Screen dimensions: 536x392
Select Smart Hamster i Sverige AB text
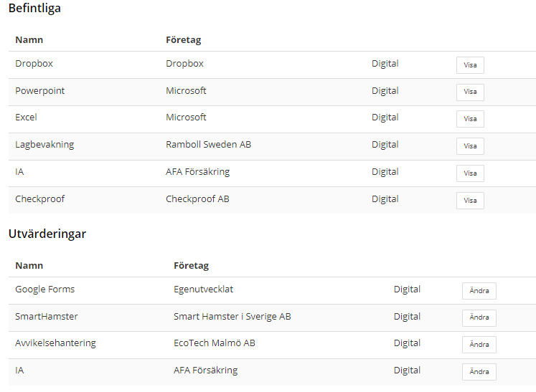click(232, 317)
